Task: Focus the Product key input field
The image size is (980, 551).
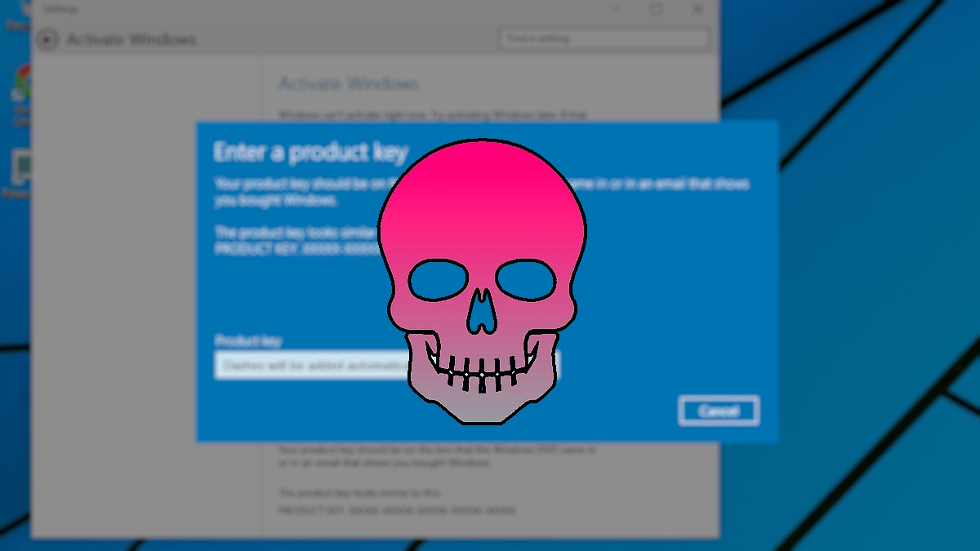Action: (387, 365)
